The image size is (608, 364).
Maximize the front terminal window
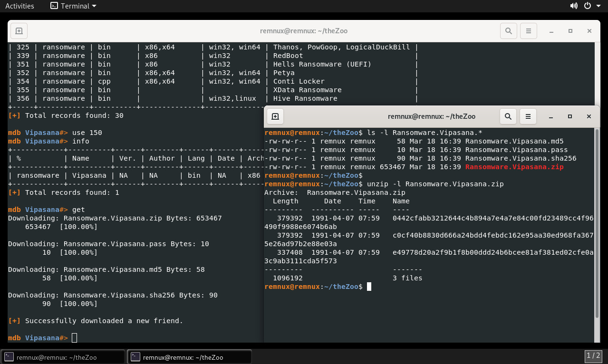570,116
